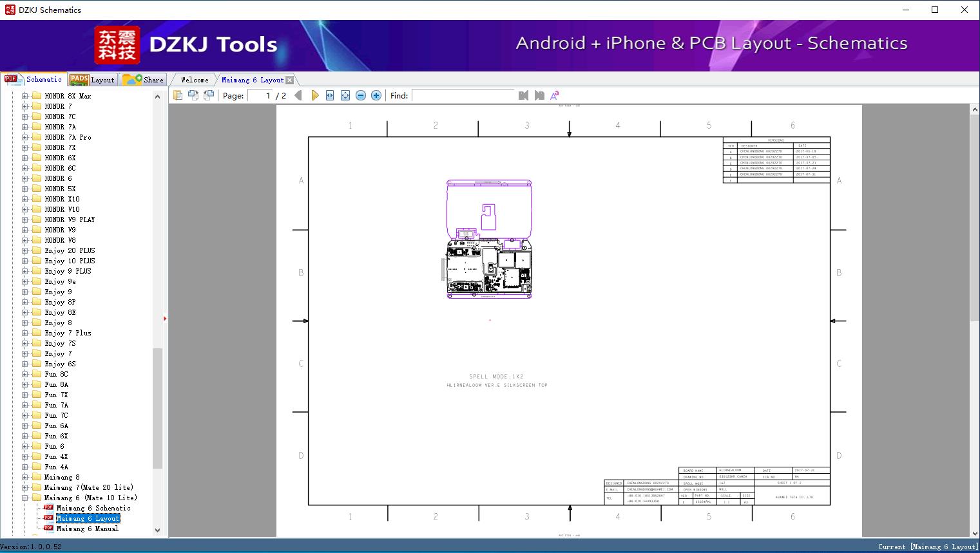Open Maimang 6 Schematic PDF file

[x=93, y=508]
